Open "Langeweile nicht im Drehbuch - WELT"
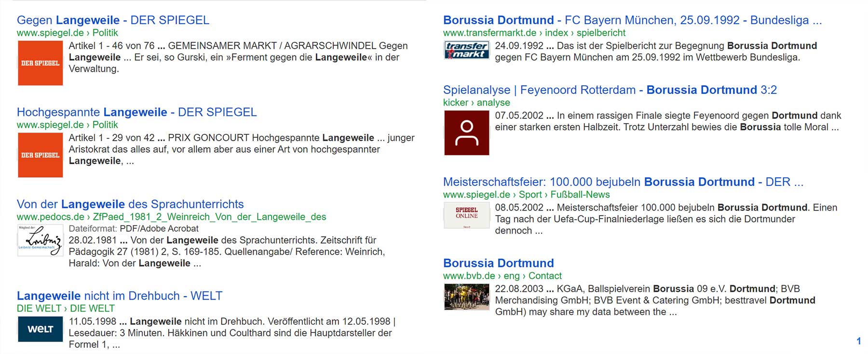This screenshot has height=354, width=868. click(x=119, y=296)
